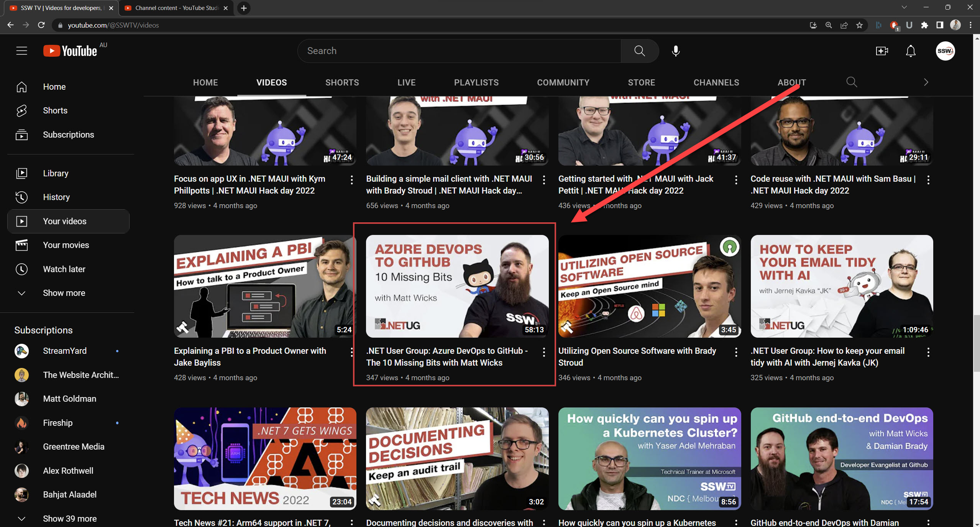Open the Create video icon

coord(882,51)
